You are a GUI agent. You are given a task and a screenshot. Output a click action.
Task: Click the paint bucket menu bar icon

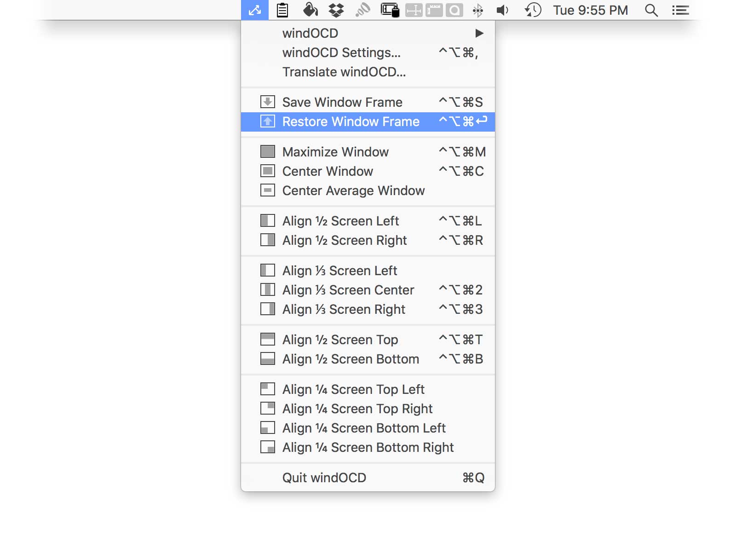(x=310, y=10)
